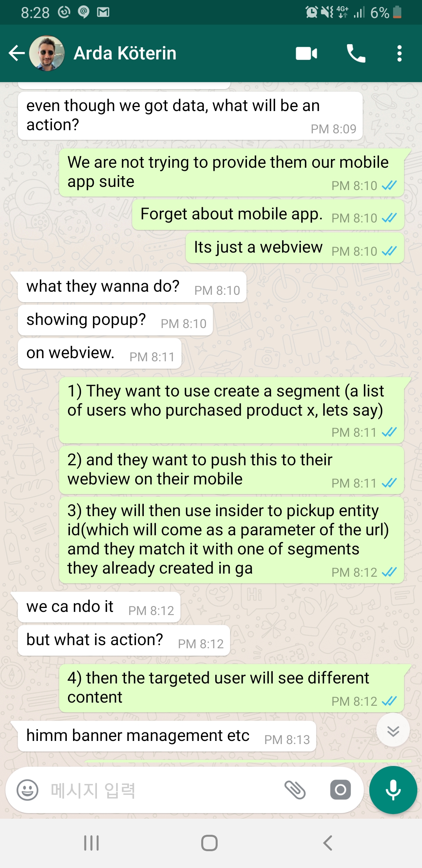422x868 pixels.
Task: Start a voice call using phone icon
Action: (x=356, y=53)
